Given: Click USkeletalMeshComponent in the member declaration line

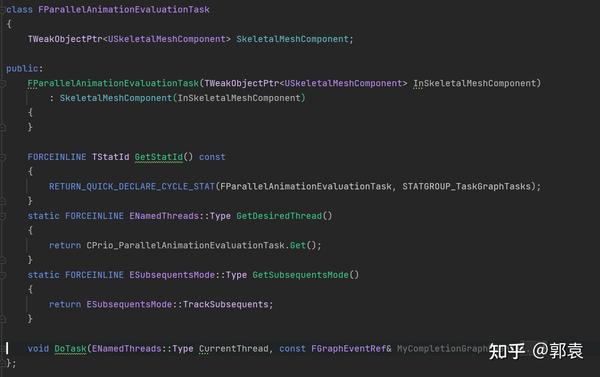Looking at the screenshot, I should pos(166,39).
